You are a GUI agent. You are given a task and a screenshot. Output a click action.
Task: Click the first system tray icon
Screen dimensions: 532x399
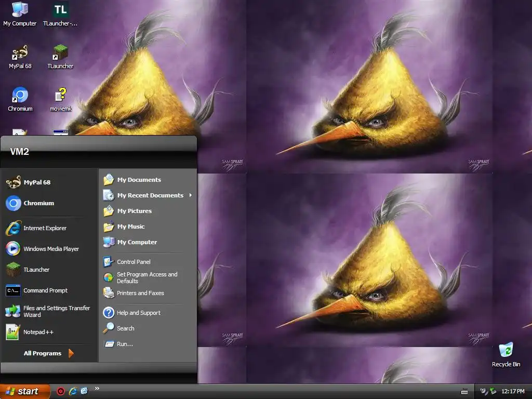[x=484, y=391]
